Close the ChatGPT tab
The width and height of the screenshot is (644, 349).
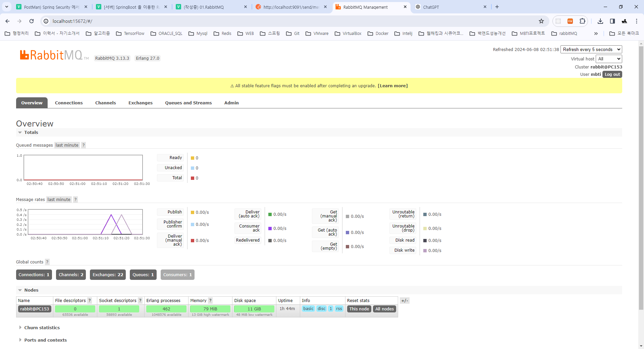[485, 7]
